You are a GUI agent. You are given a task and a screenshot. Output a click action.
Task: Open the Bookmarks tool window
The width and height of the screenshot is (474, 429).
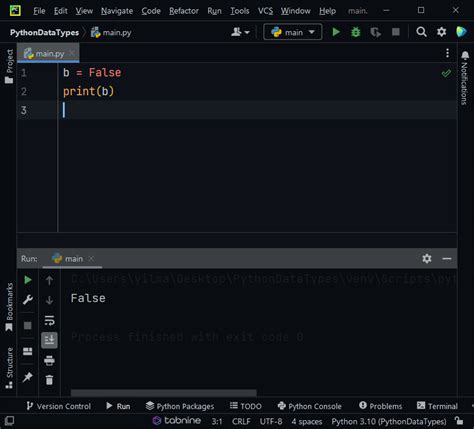pos(9,307)
